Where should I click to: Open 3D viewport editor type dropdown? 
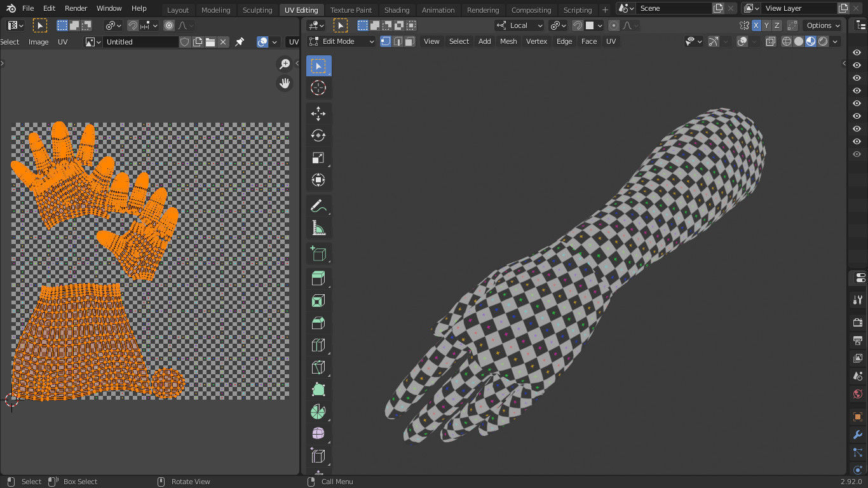[316, 25]
